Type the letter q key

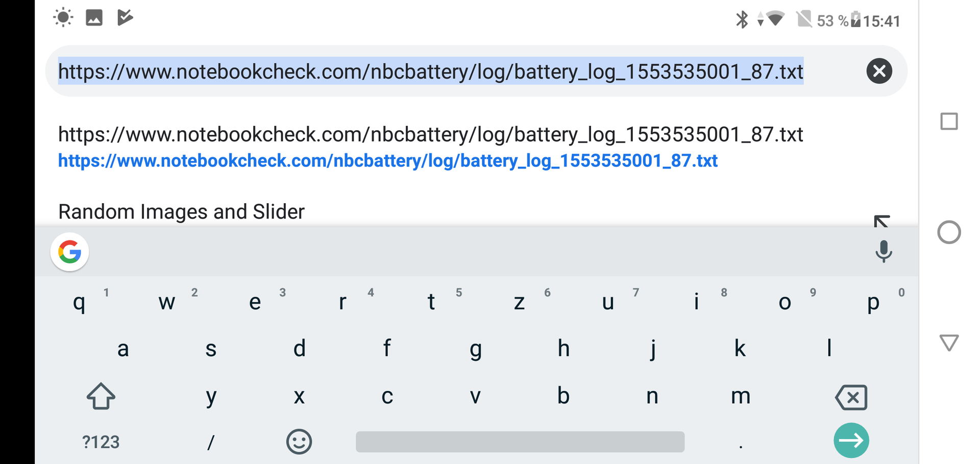pos(79,302)
